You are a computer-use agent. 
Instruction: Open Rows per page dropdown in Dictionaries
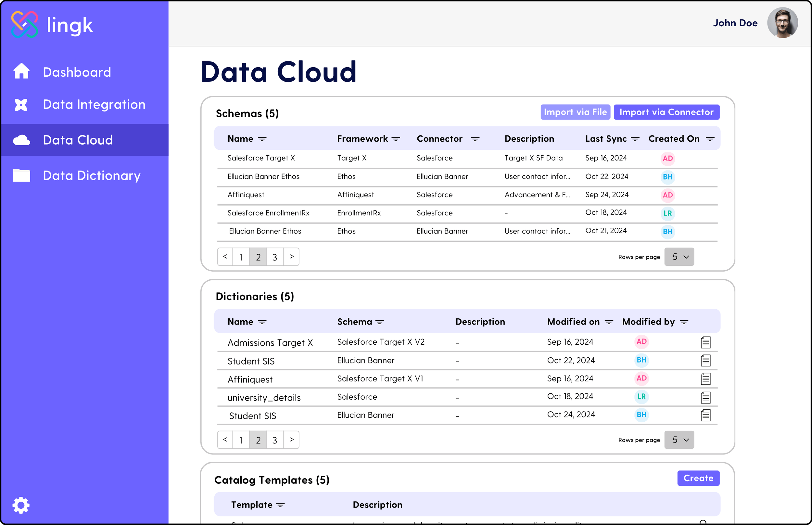coord(679,440)
